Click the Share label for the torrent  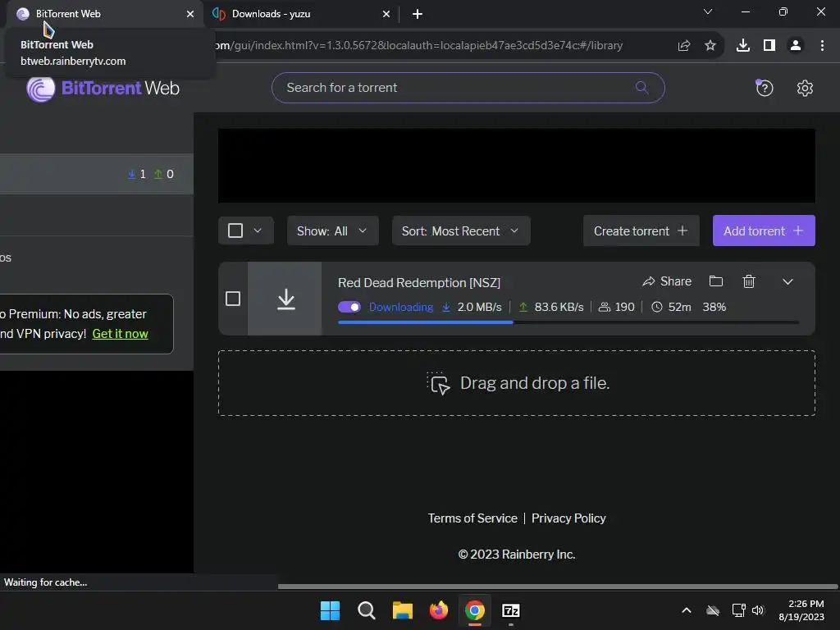coord(676,281)
